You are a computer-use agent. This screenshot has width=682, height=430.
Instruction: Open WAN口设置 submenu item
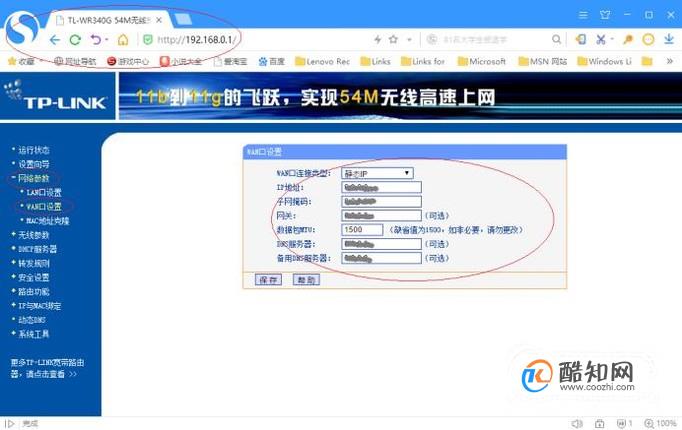tap(43, 207)
